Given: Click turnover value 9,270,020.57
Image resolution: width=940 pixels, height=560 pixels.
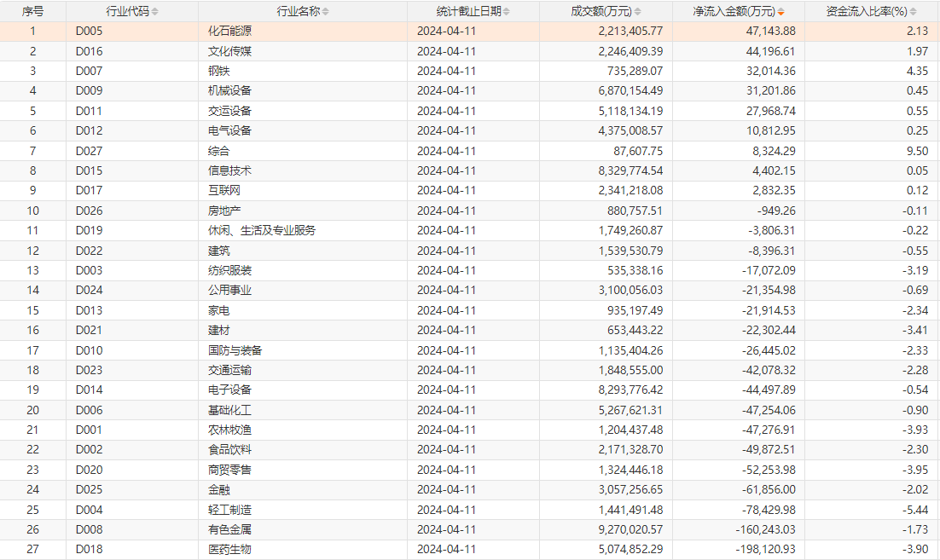Looking at the screenshot, I should (630, 530).
